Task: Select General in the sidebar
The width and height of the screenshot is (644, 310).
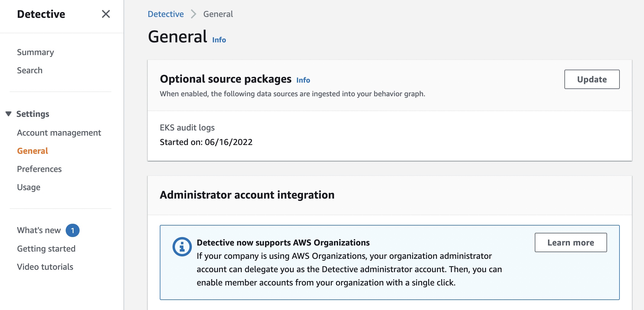Action: click(32, 151)
